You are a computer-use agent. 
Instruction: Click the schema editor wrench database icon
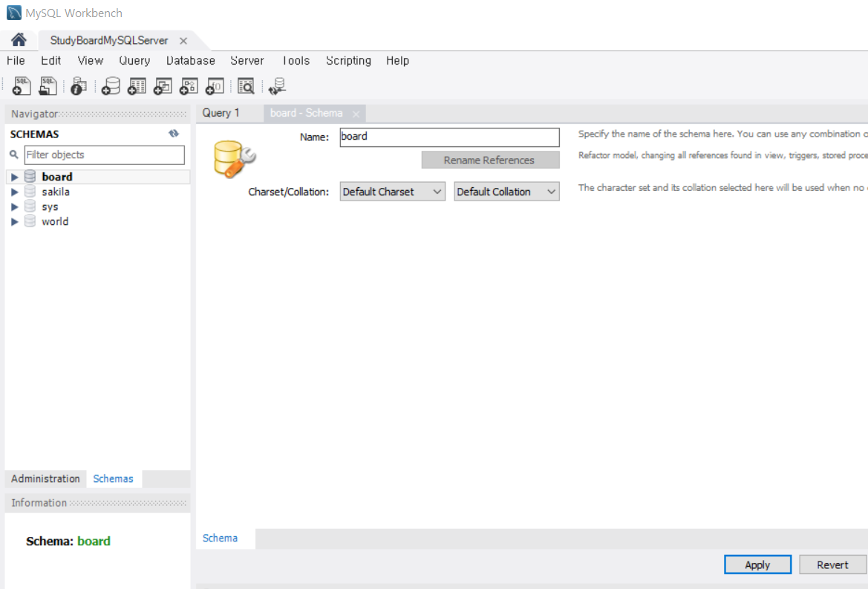235,159
